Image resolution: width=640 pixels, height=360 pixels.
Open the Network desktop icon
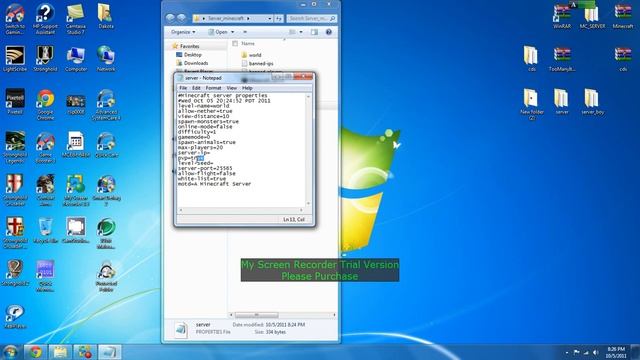tap(106, 59)
